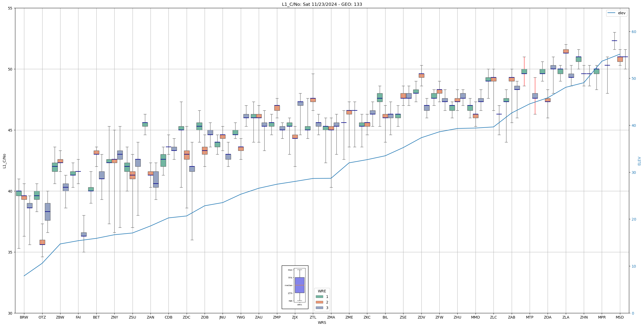This screenshot has height=327, width=644.
Task: Click the 35 tick on left axis
Action: 10,252
